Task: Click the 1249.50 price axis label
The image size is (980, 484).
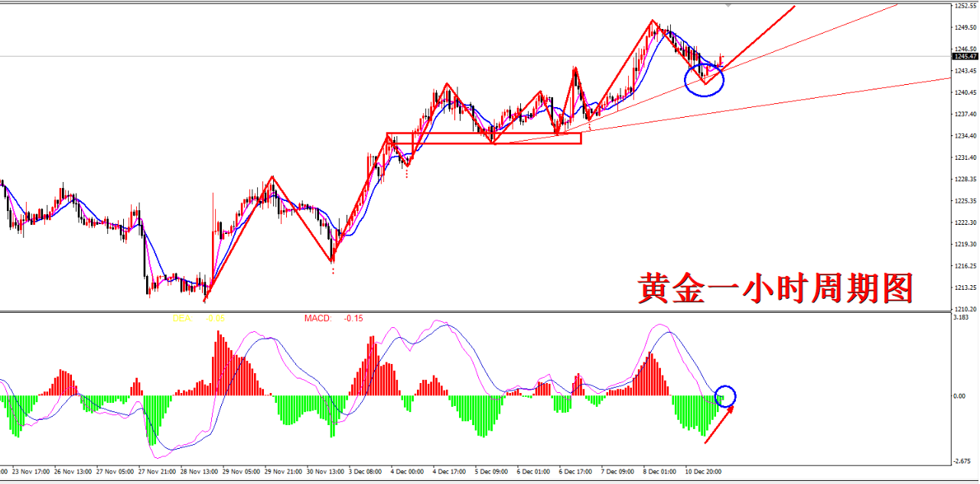Action: [965, 28]
